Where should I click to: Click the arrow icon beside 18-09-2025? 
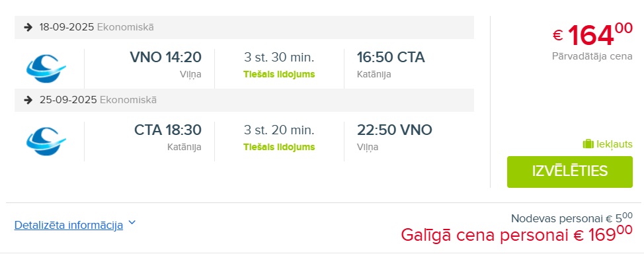pyautogui.click(x=28, y=28)
